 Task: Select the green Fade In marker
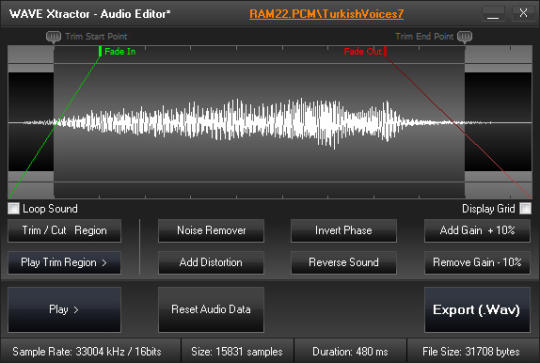pyautogui.click(x=100, y=51)
